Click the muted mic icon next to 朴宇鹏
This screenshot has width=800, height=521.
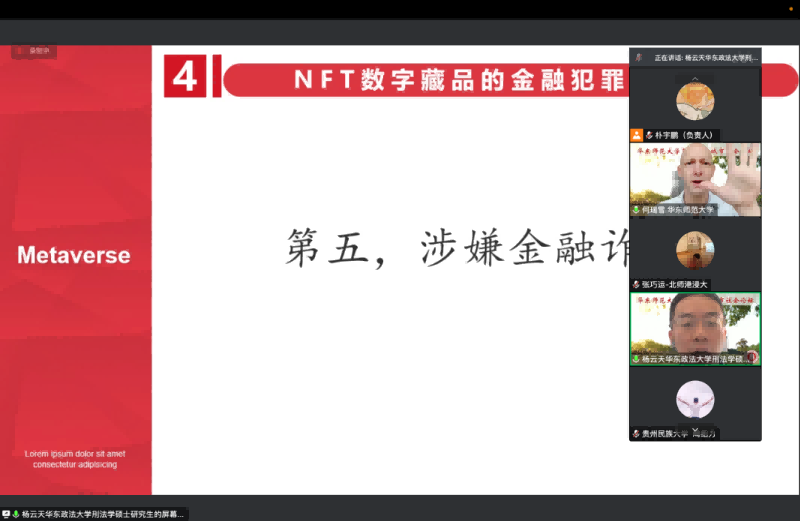point(649,134)
